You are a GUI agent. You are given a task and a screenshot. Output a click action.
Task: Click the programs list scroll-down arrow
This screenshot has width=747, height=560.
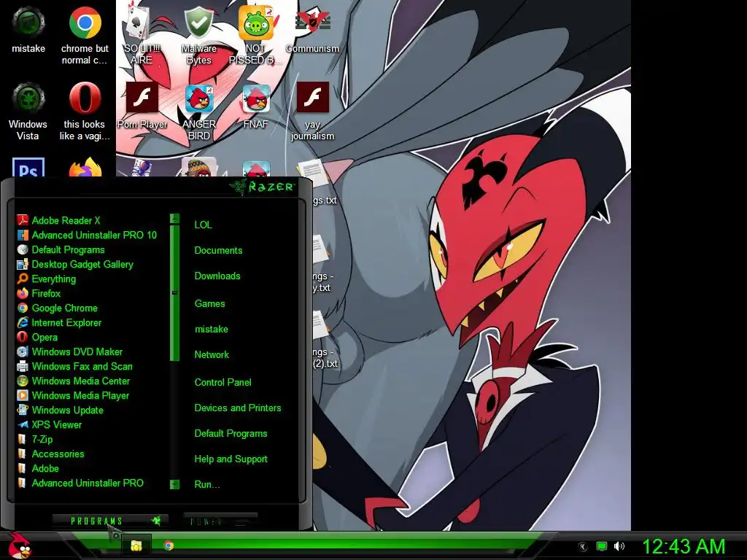pyautogui.click(x=175, y=484)
